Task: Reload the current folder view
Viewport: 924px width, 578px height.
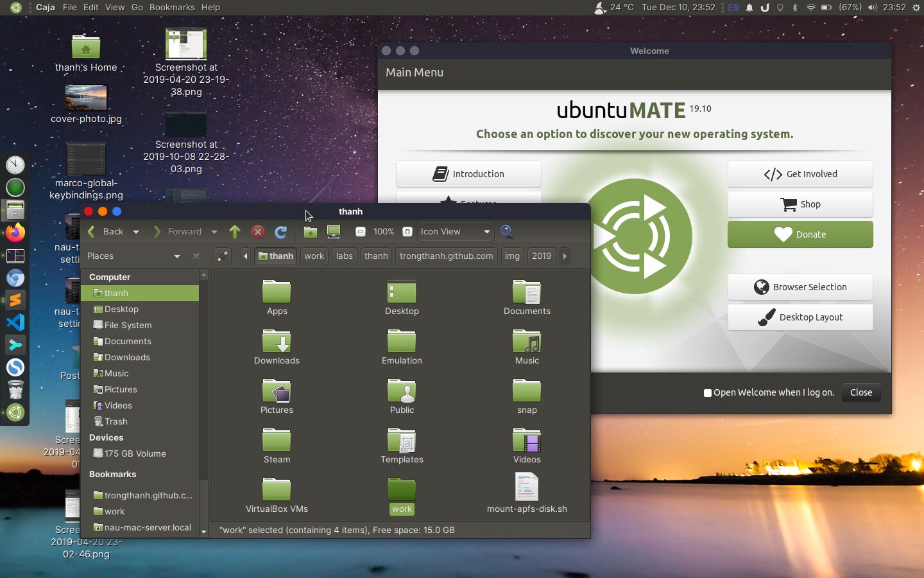Action: pyautogui.click(x=281, y=232)
